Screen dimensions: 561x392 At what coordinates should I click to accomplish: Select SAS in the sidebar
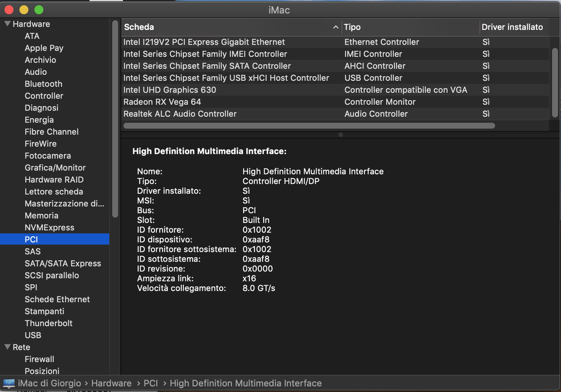[32, 252]
